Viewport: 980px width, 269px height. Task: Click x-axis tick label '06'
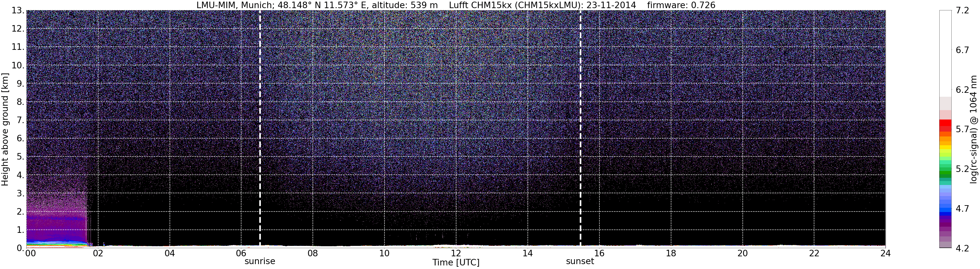[x=241, y=253]
